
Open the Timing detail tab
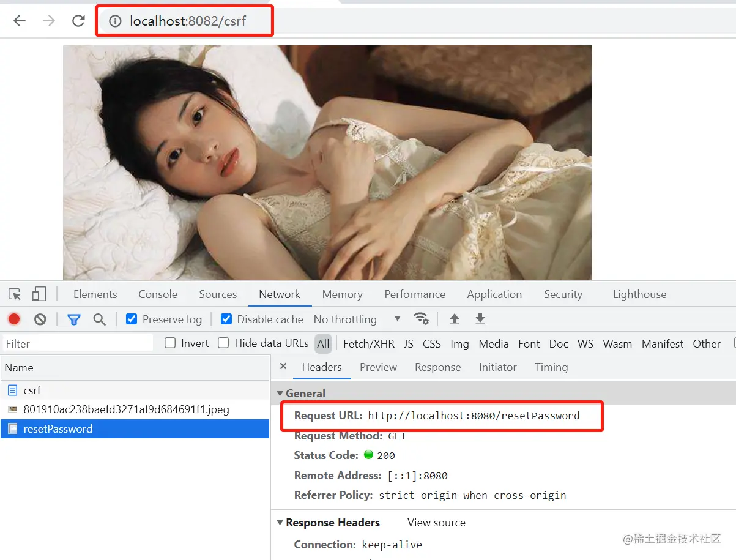551,367
